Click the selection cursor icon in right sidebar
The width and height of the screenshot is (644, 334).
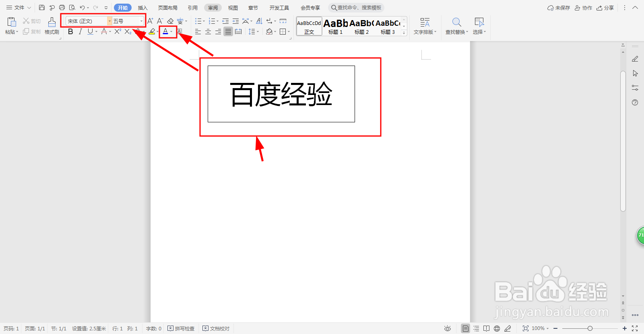[x=635, y=73]
